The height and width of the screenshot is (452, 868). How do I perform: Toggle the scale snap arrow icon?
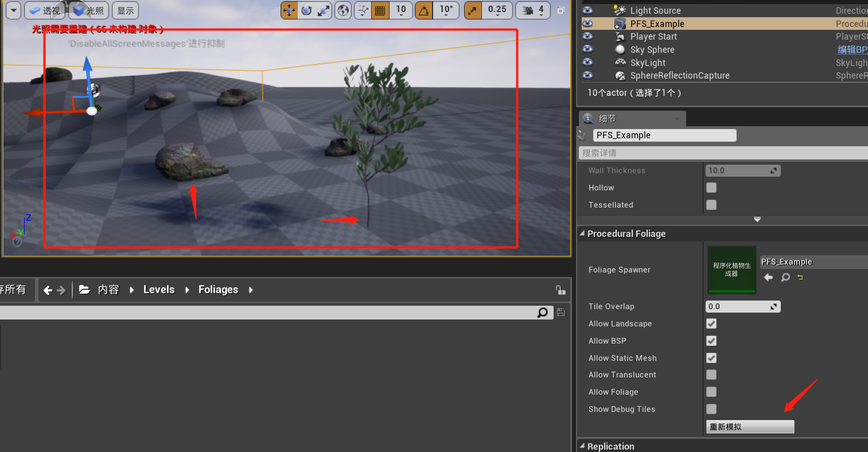[x=473, y=10]
